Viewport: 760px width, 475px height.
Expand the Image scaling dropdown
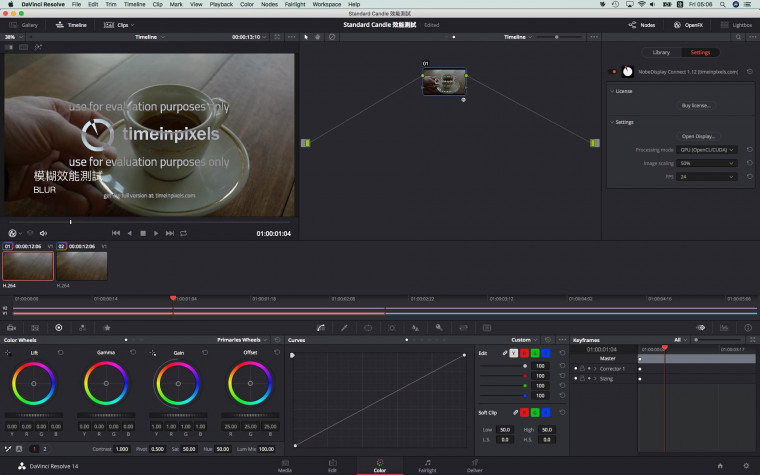pyautogui.click(x=708, y=162)
